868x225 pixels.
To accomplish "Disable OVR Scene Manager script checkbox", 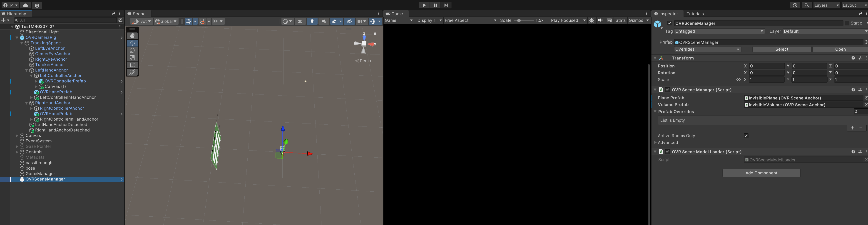I will coord(667,90).
